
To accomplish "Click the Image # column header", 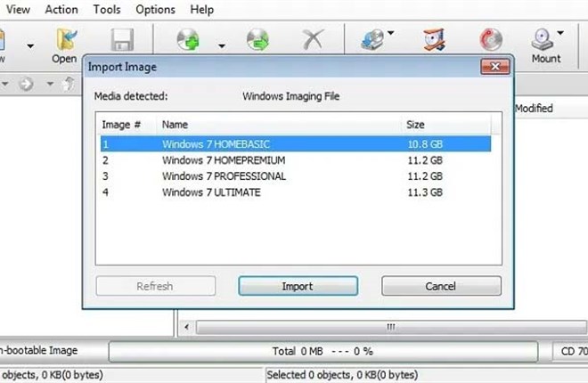I will [x=127, y=125].
